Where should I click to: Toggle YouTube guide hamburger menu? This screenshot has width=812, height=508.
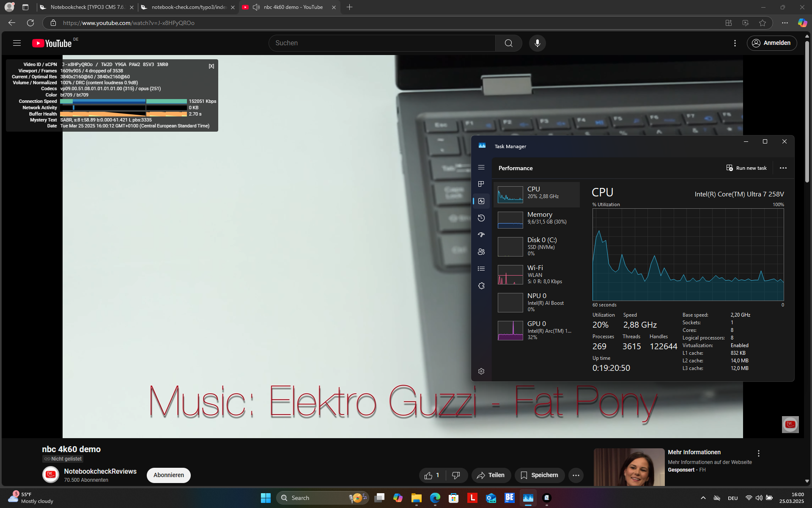[x=17, y=43]
